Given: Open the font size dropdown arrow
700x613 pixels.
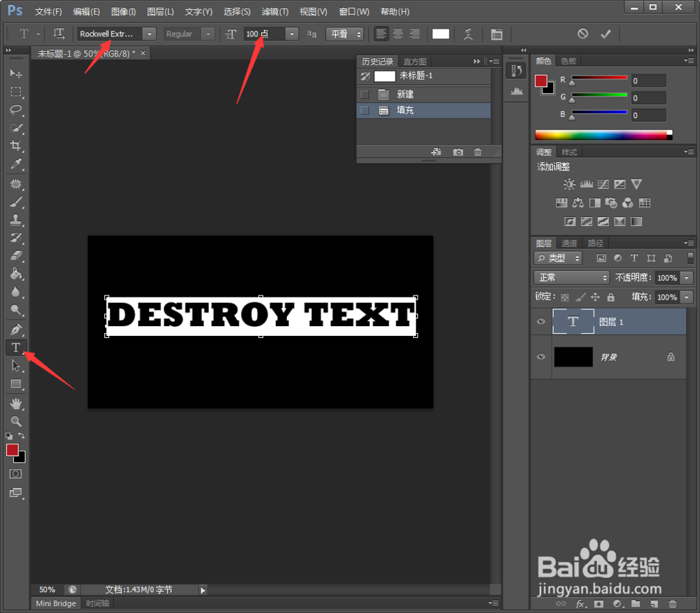Looking at the screenshot, I should click(x=292, y=34).
